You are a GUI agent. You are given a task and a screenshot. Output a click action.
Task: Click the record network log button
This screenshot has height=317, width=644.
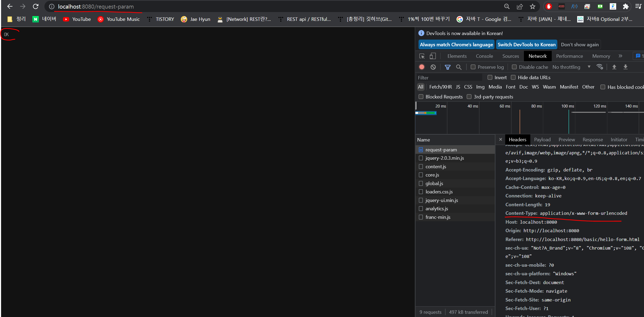(x=422, y=67)
